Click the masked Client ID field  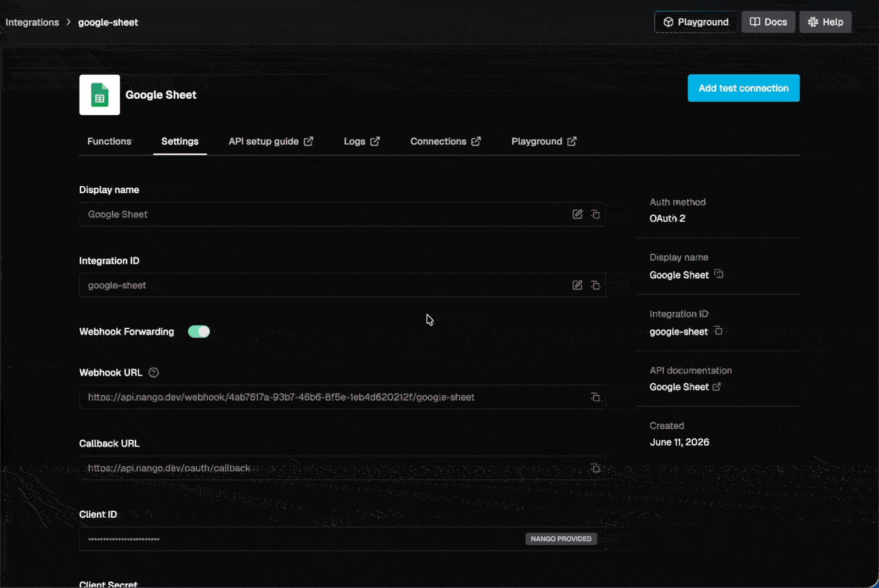tap(342, 539)
